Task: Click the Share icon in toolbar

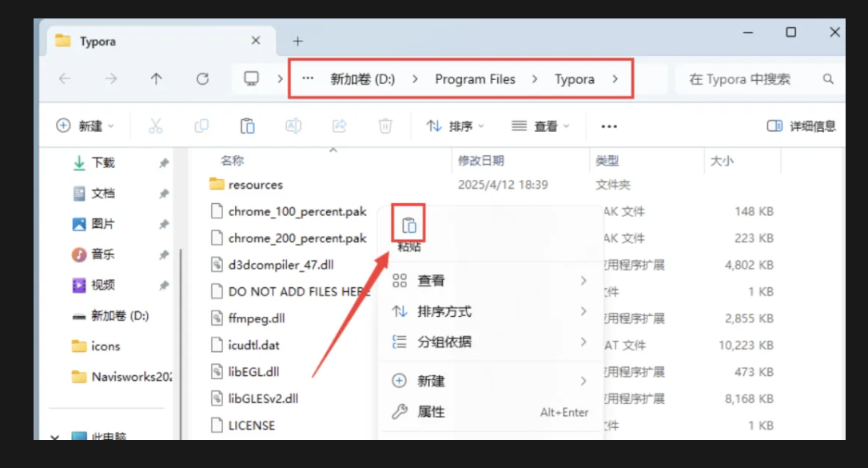Action: pos(340,126)
